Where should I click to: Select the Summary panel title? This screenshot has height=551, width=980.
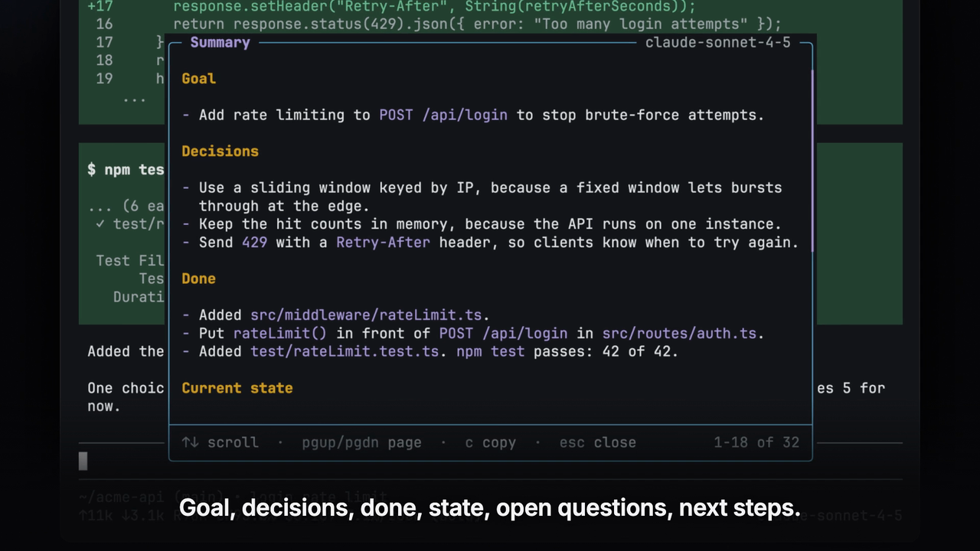[220, 42]
